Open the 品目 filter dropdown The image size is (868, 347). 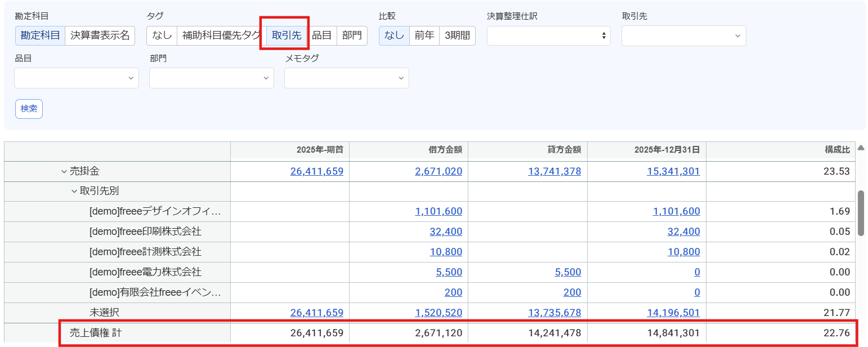[x=77, y=78]
